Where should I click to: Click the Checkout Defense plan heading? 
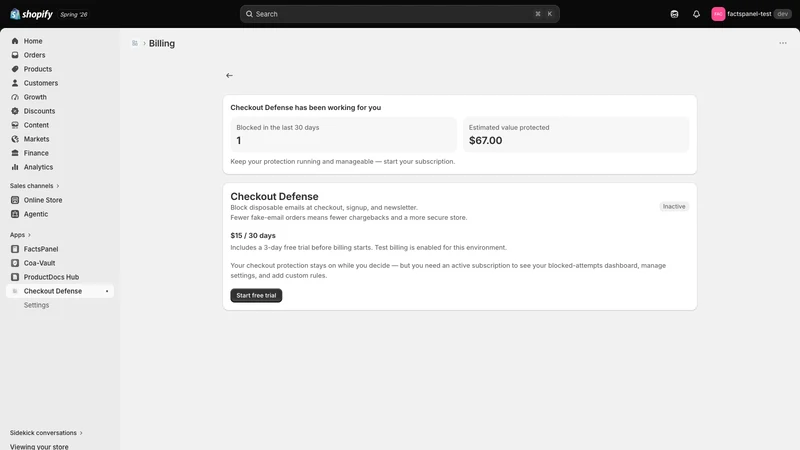click(274, 196)
